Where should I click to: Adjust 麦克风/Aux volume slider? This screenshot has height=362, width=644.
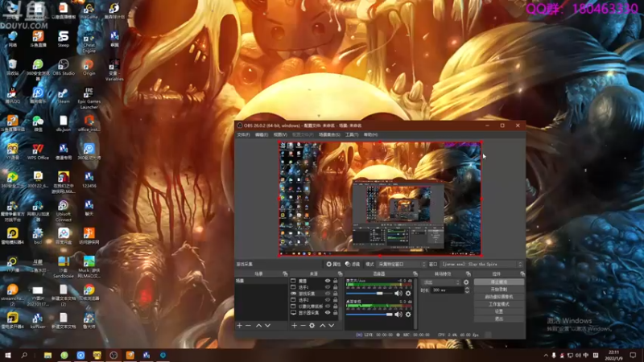coord(369,294)
